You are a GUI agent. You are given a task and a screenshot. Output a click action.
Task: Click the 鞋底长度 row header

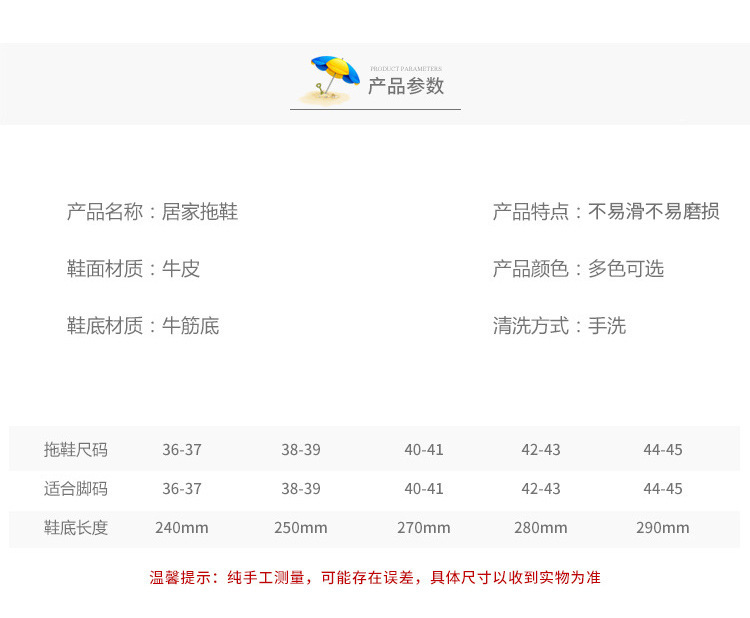(76, 528)
